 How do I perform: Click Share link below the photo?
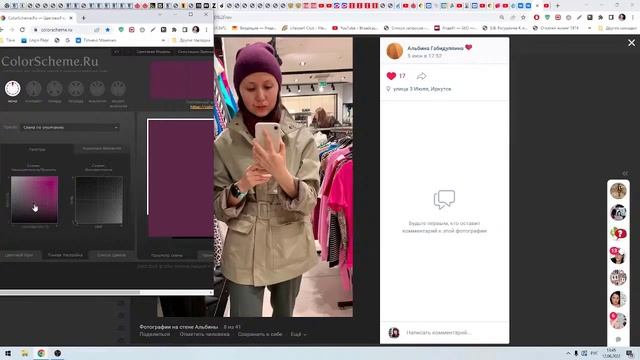point(155,334)
